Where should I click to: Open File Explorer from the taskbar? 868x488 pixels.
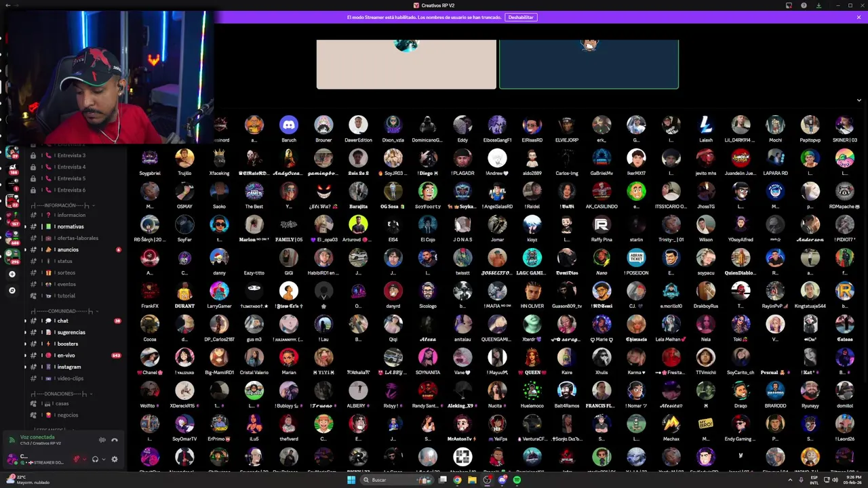[x=472, y=480]
